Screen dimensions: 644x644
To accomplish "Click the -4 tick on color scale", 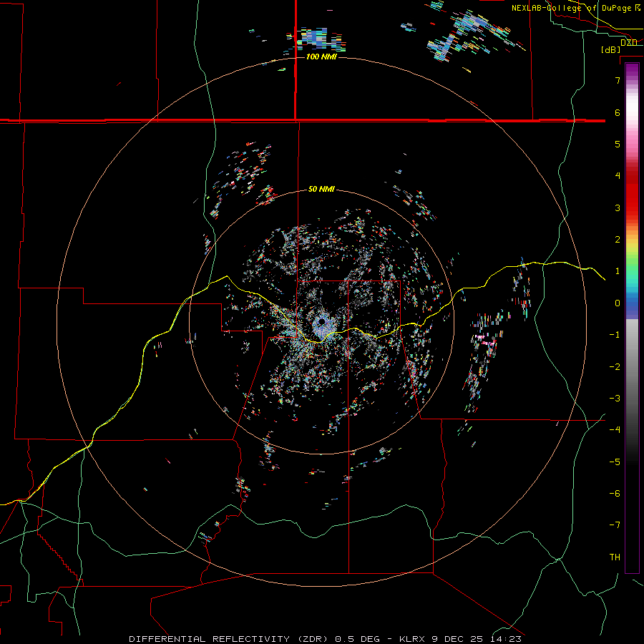I will (615, 430).
